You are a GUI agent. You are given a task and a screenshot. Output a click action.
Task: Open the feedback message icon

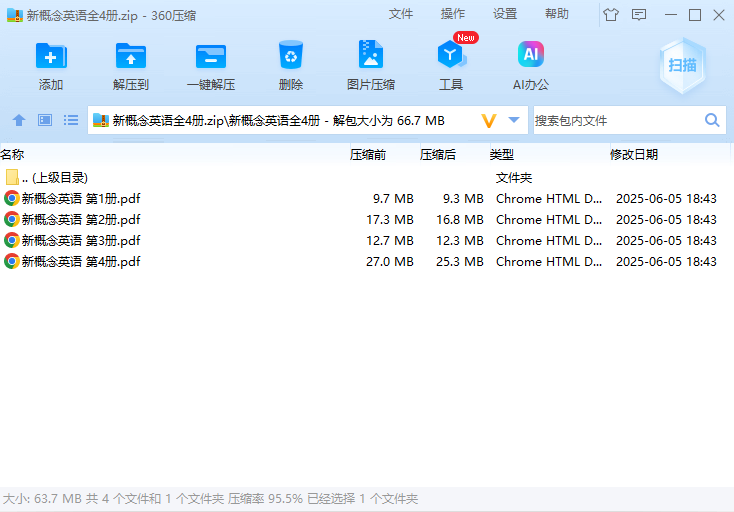(639, 15)
